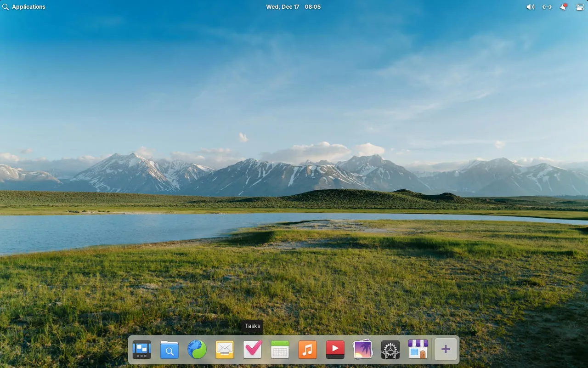Launch the Calendar app
This screenshot has height=368, width=588.
280,349
